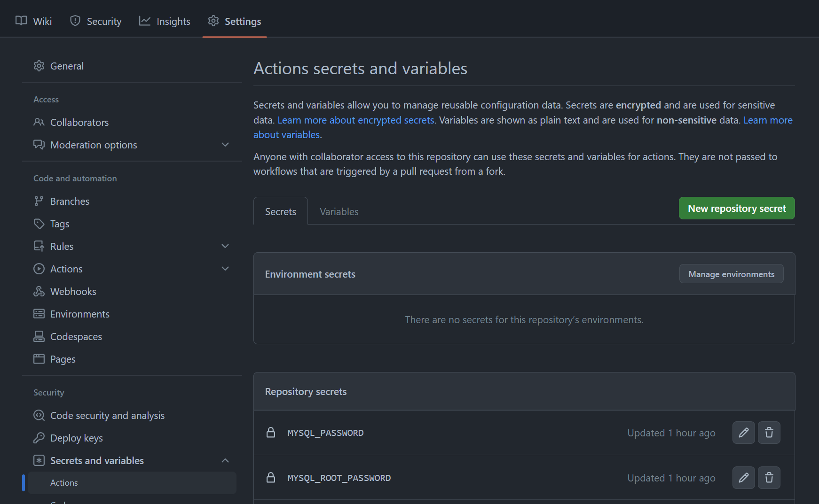The height and width of the screenshot is (504, 819).
Task: Edit the MYSQL_ROOT_PASSWORD secret
Action: pos(744,478)
